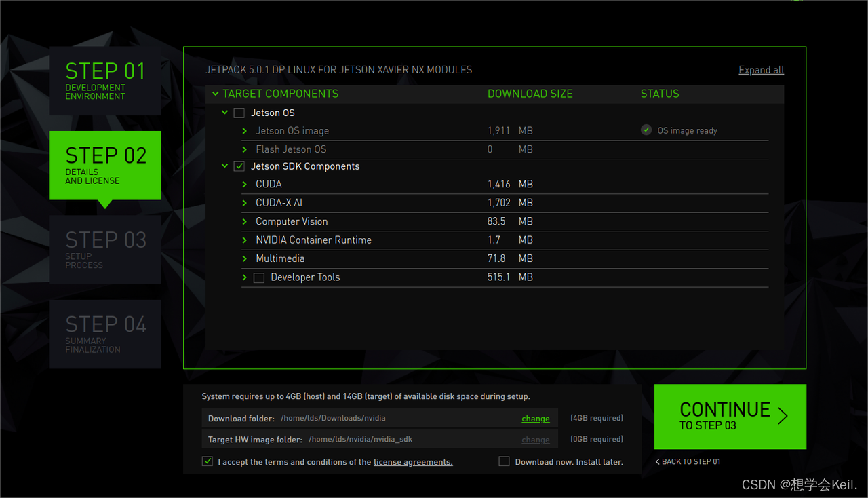Click the 1,702 MB size value
This screenshot has height=498, width=868.
click(510, 203)
